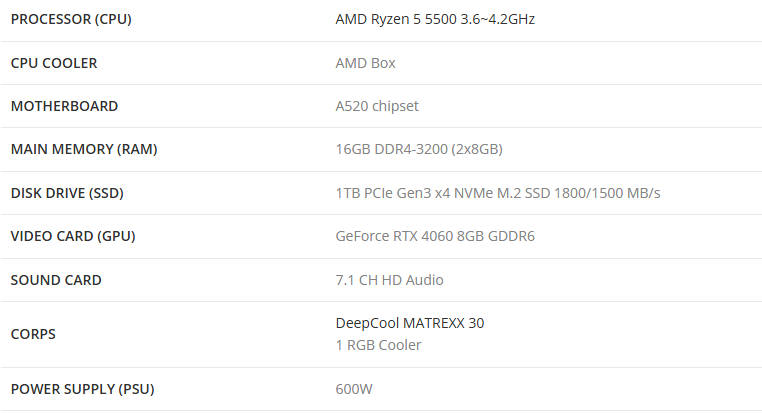Viewport: 762px width, 413px height.
Task: Select the 16GB DDR4-3200 memory value
Action: tap(419, 149)
